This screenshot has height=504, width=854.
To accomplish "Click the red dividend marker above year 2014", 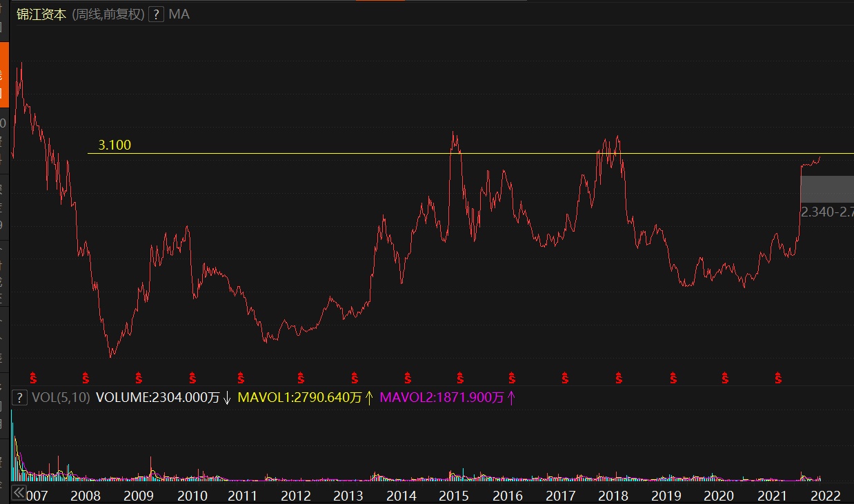I will click(408, 378).
